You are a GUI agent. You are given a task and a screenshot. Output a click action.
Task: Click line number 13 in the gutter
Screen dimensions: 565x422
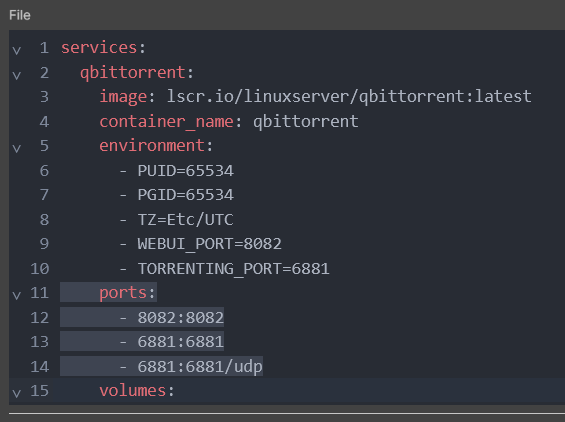coord(40,342)
